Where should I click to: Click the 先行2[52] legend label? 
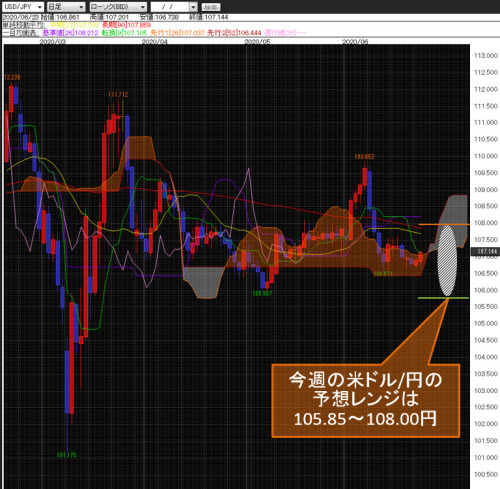pyautogui.click(x=234, y=33)
